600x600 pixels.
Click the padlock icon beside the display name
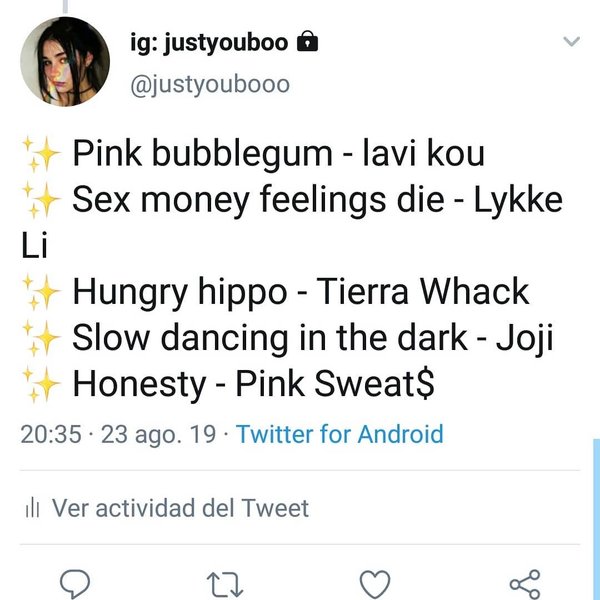pos(309,42)
